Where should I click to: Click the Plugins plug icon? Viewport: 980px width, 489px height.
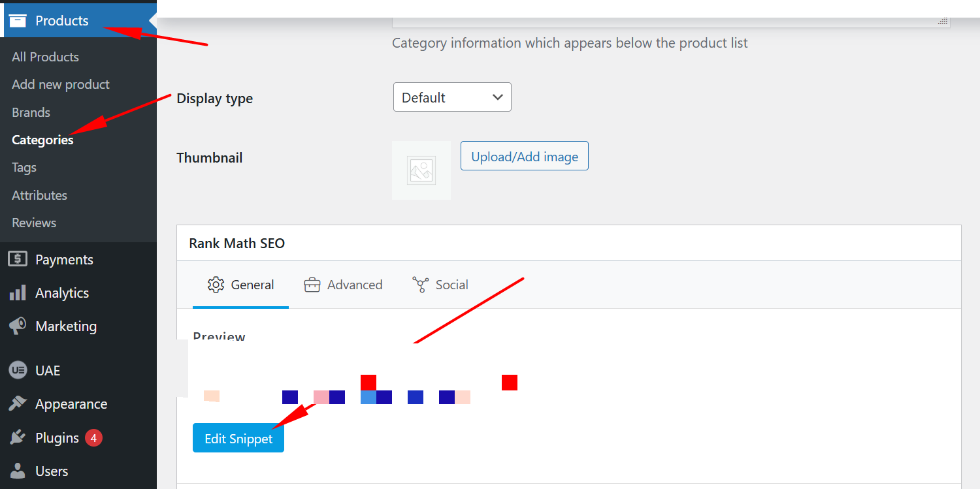point(18,437)
